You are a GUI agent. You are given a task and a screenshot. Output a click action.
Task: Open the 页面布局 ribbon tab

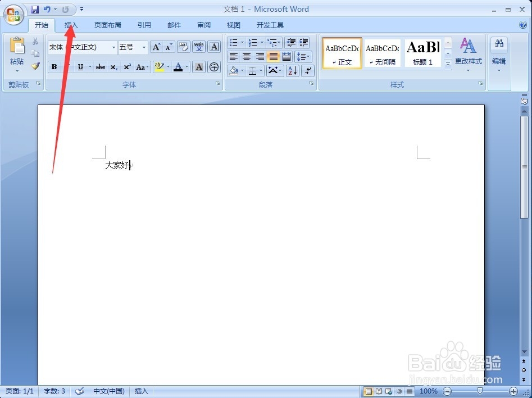(107, 25)
